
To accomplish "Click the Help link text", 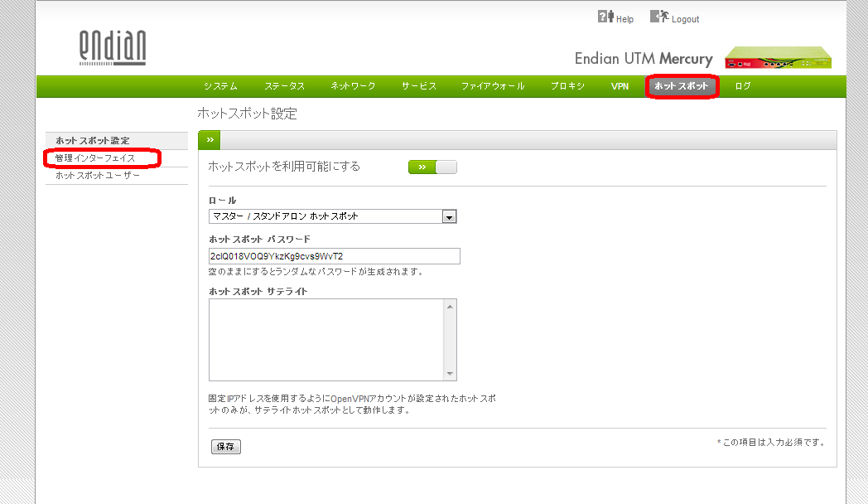I will click(624, 19).
